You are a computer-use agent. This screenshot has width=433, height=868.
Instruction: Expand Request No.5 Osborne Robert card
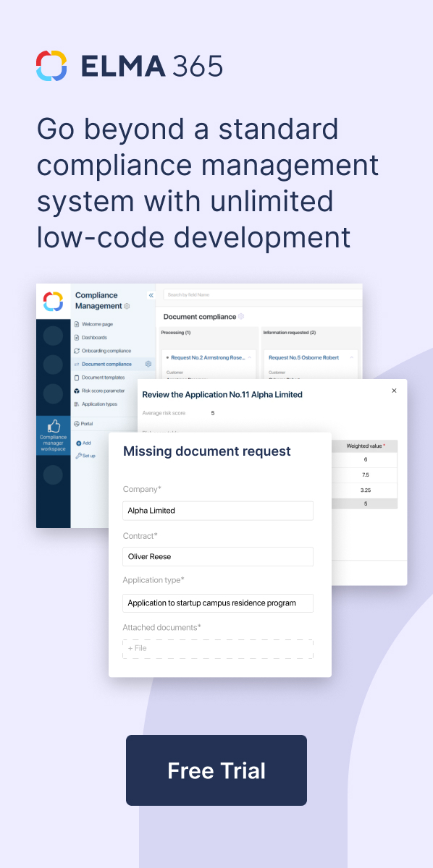tap(352, 357)
